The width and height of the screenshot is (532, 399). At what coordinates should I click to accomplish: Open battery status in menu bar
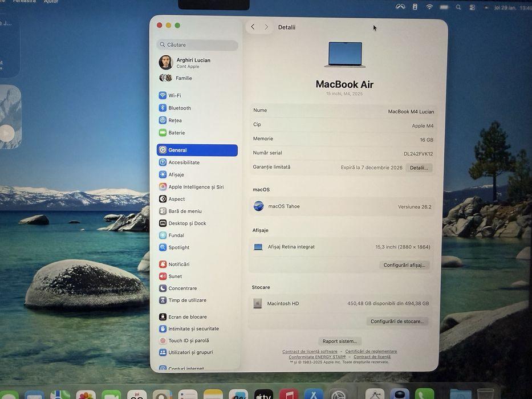(444, 7)
